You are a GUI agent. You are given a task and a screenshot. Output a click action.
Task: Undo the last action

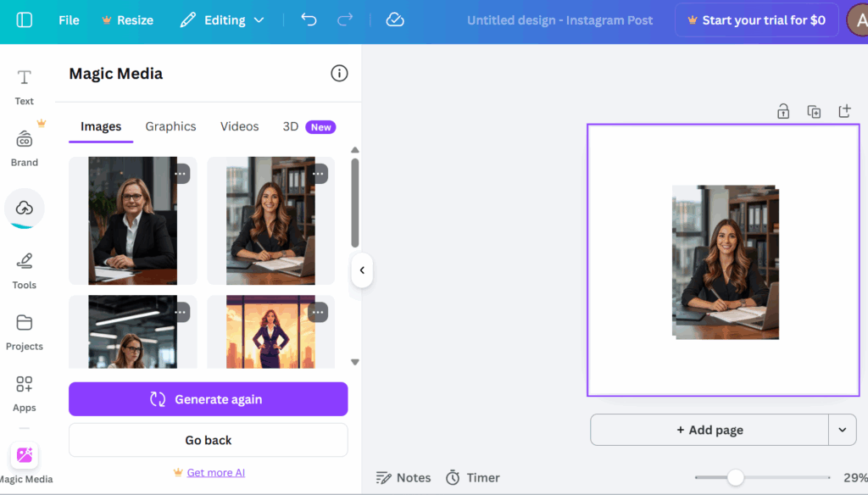click(x=309, y=19)
